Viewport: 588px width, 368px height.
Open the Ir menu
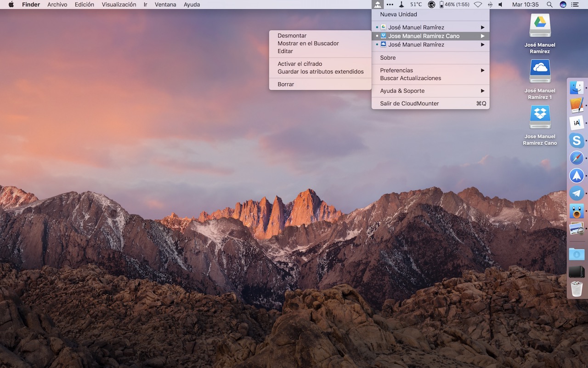[146, 5]
